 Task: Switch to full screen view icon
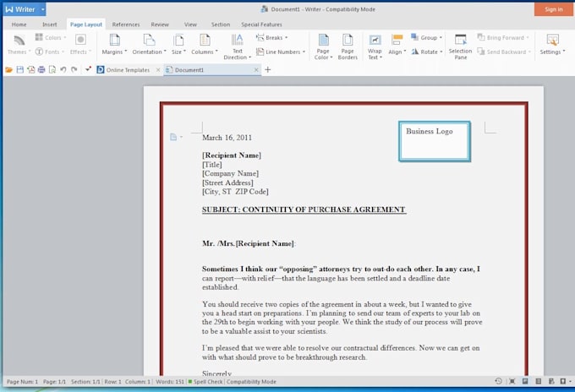coord(512,381)
